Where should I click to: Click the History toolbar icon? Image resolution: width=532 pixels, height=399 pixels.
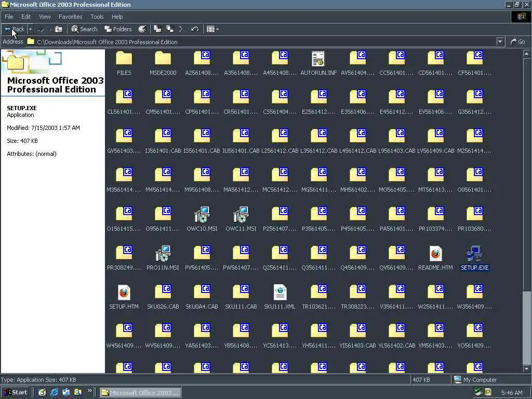(x=142, y=29)
